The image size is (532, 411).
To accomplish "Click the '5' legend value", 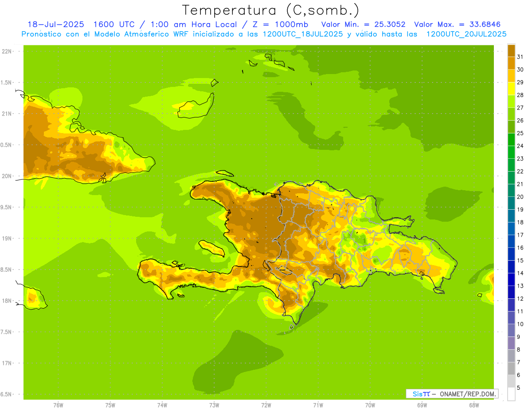I will coord(518,388).
